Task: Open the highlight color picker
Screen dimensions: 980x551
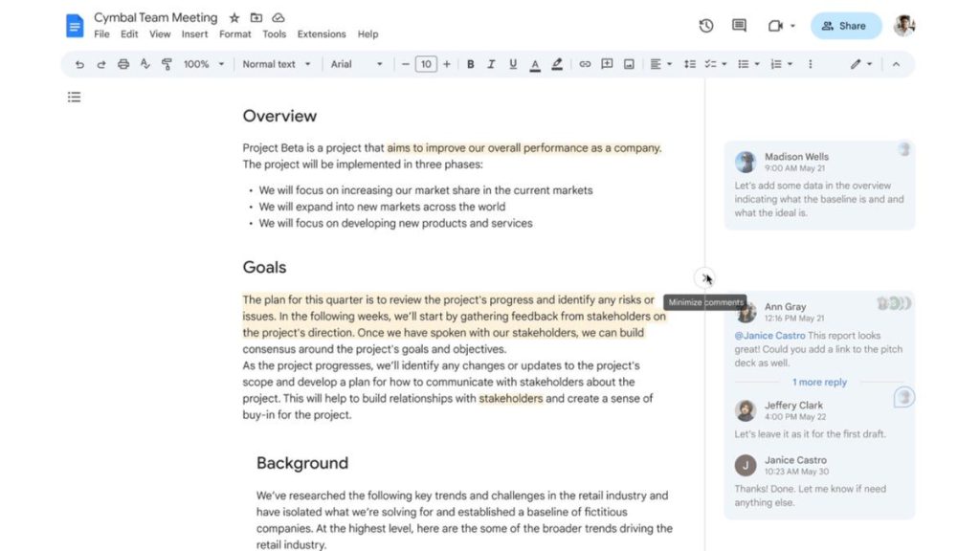Action: 557,64
